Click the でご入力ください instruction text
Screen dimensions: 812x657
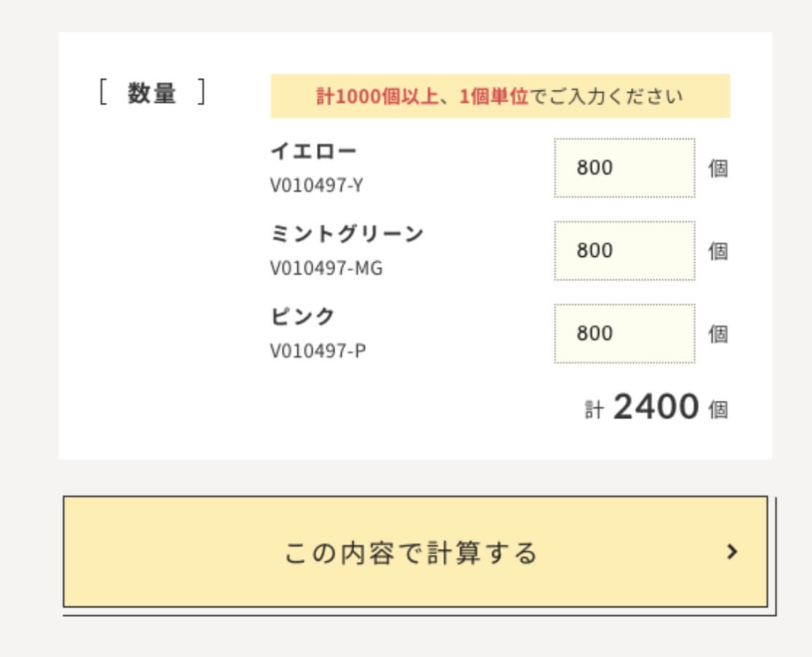[x=605, y=96]
